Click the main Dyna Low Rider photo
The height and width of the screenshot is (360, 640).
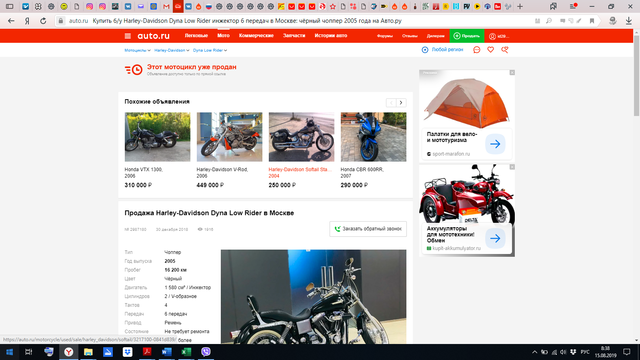pos(313,296)
